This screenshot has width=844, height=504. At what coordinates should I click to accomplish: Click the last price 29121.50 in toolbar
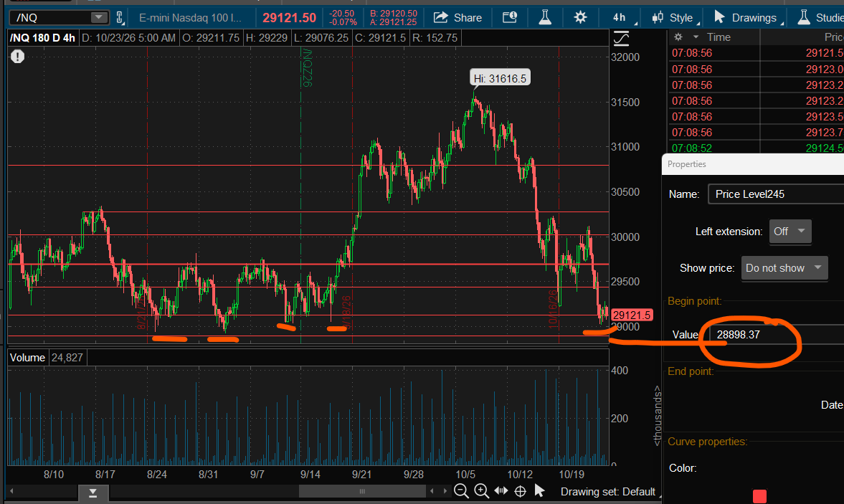pos(289,18)
